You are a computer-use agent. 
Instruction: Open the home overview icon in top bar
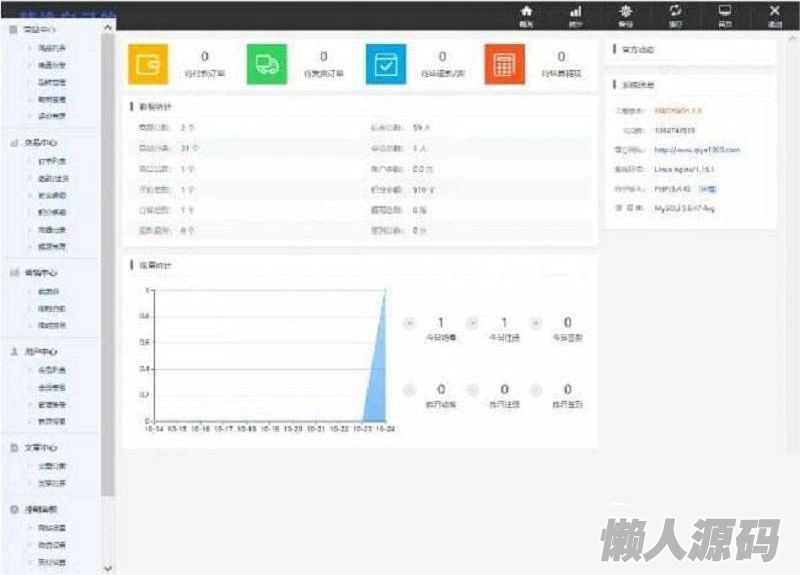(526, 15)
